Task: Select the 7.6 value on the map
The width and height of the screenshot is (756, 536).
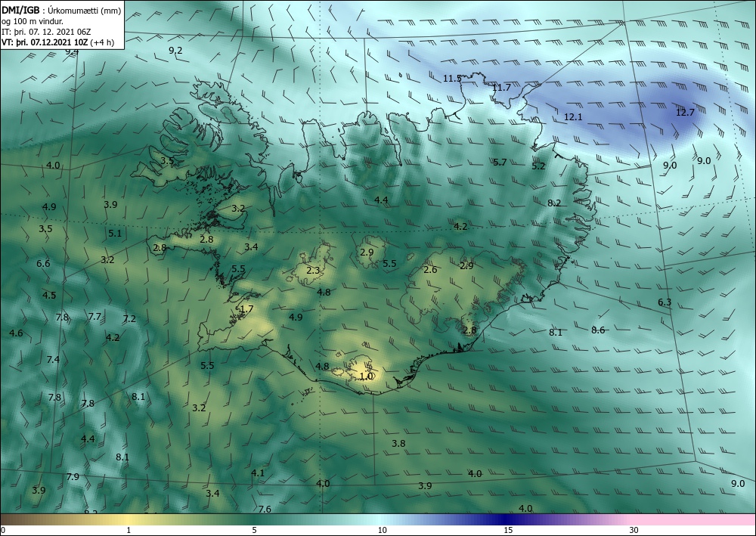Action: coord(265,509)
